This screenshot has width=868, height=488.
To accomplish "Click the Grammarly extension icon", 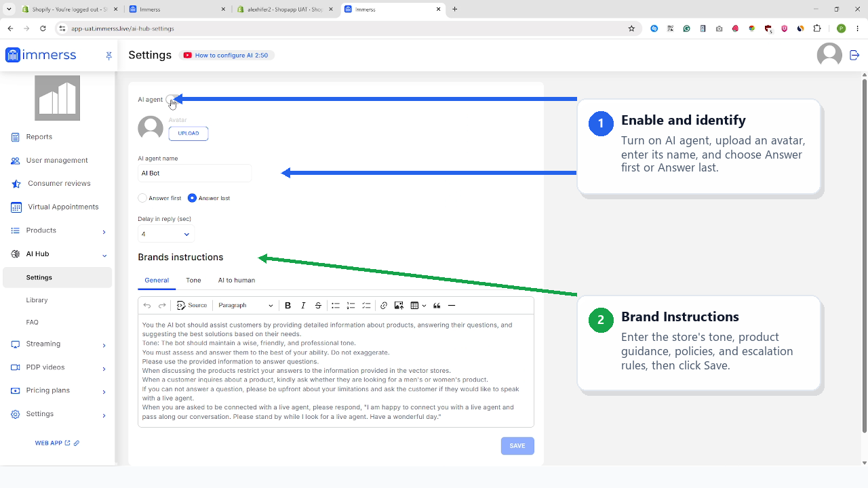I will (x=686, y=28).
